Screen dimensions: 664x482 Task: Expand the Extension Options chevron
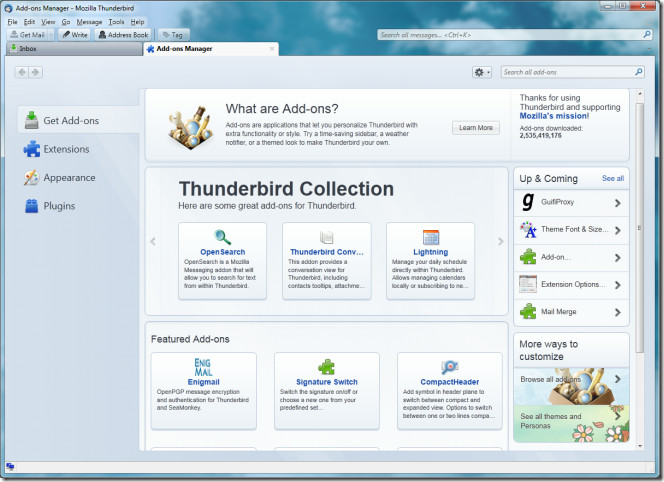coord(618,285)
